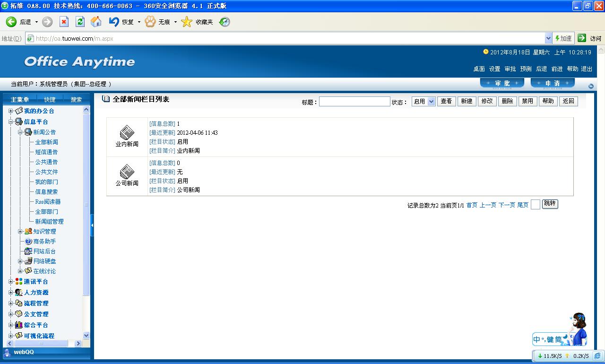
Task: Switch to the 搜索 tab
Action: pos(76,99)
